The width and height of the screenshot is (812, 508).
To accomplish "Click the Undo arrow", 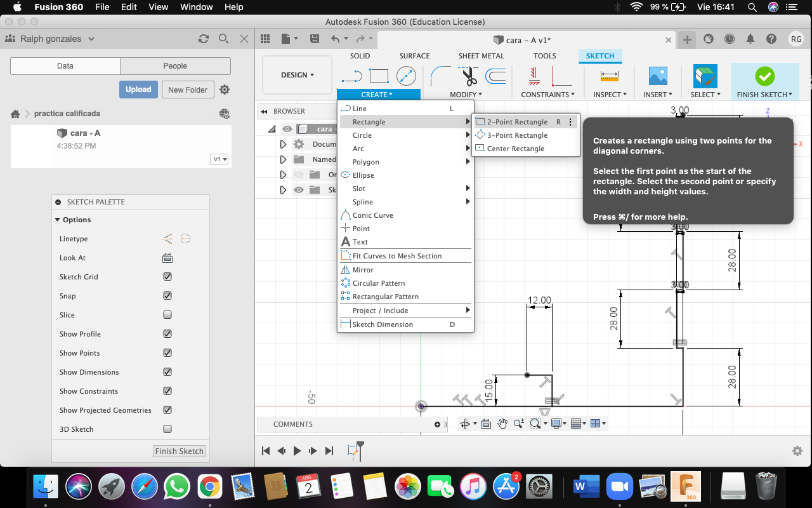I will tap(336, 39).
